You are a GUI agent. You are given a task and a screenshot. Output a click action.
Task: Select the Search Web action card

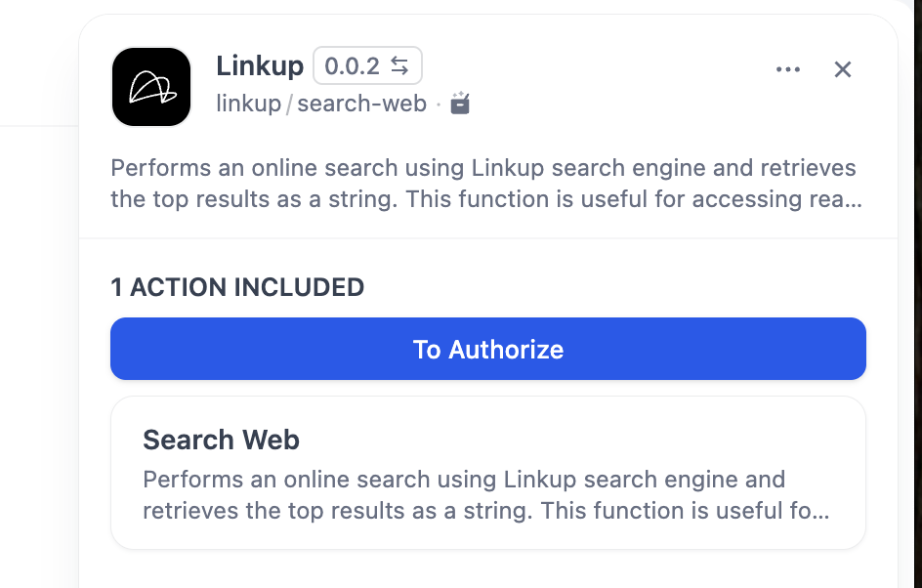488,472
